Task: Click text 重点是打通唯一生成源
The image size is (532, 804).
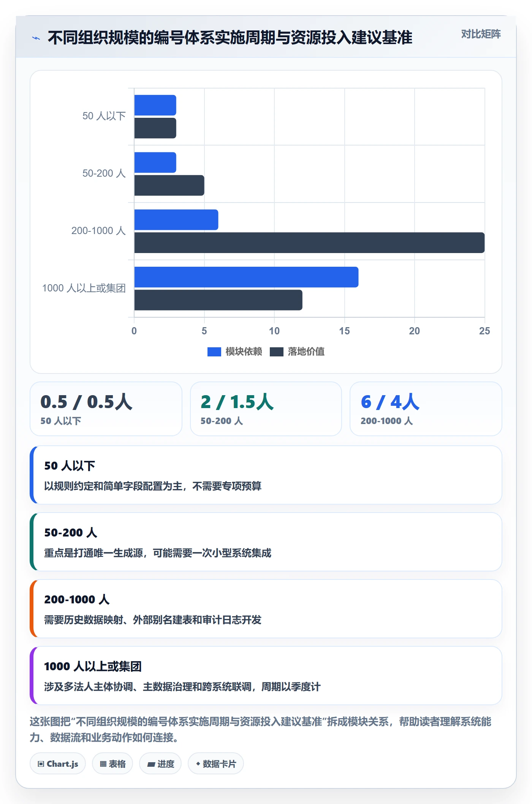Action: (x=93, y=553)
